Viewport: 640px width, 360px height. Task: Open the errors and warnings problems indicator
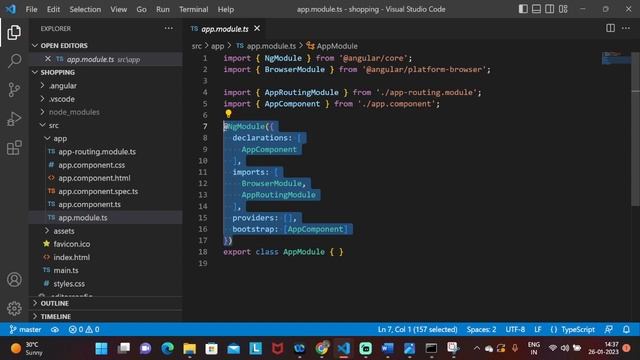[x=84, y=329]
